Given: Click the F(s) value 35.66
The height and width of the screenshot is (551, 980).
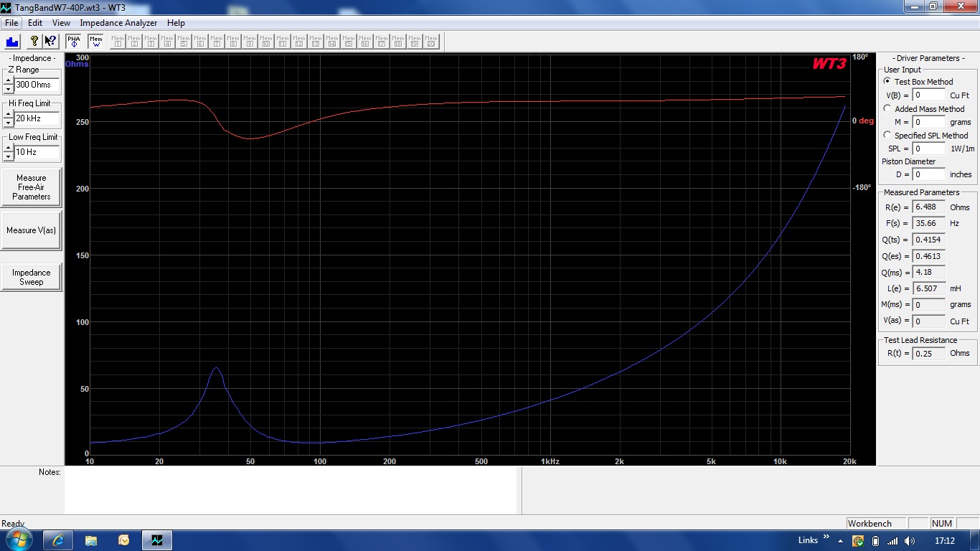Looking at the screenshot, I should coord(929,223).
